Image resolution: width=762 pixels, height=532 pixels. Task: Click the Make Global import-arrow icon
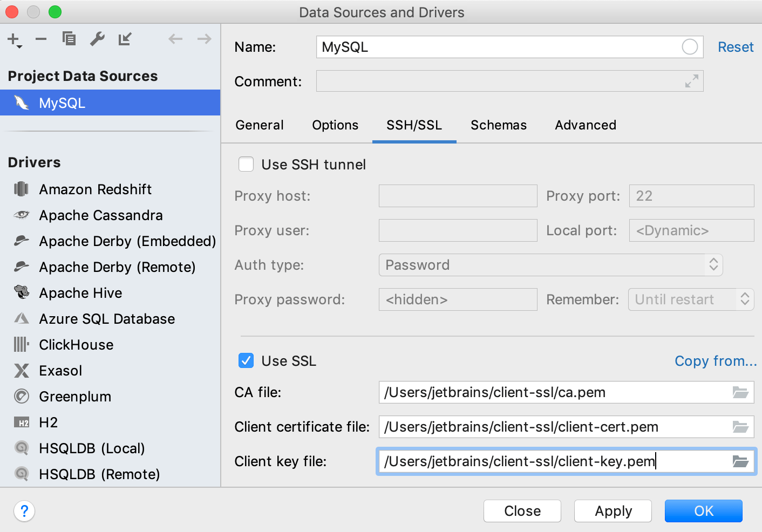click(125, 39)
